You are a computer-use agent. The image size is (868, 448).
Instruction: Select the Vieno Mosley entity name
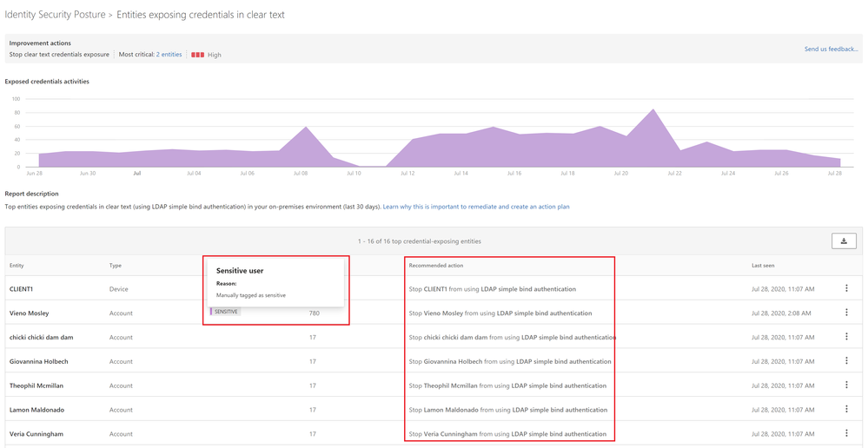pos(30,313)
